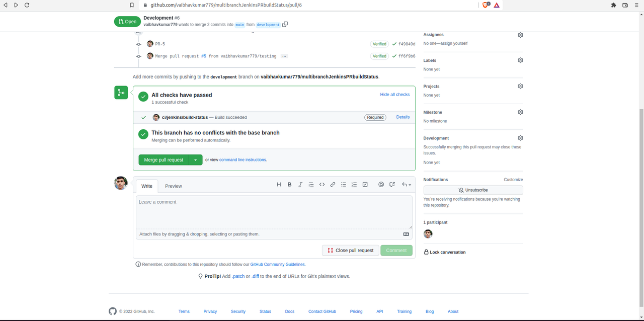Click the browser back arrow
644x321 pixels.
tap(6, 5)
